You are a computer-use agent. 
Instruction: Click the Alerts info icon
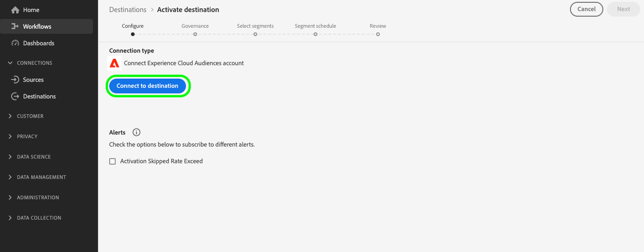(136, 132)
